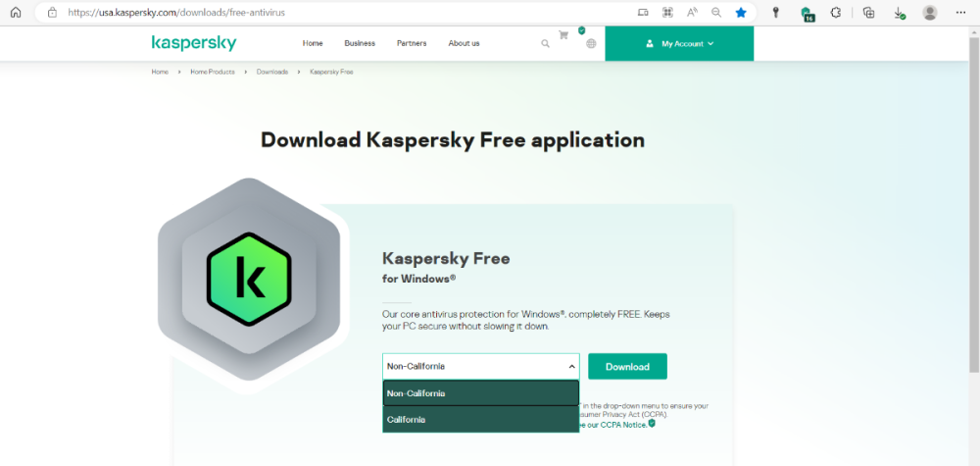Click the site lock icon in address bar

pyautogui.click(x=53, y=12)
